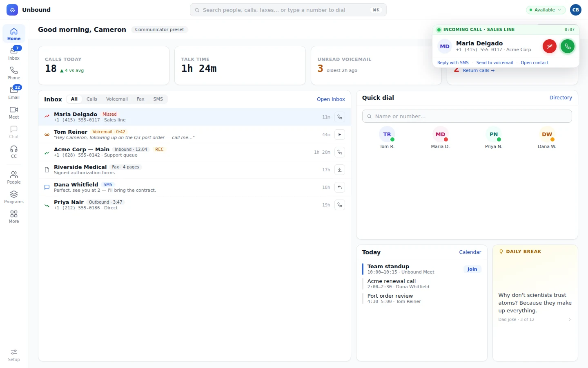Click Reply with SMS on incoming call
The height and width of the screenshot is (368, 588).
coord(453,63)
